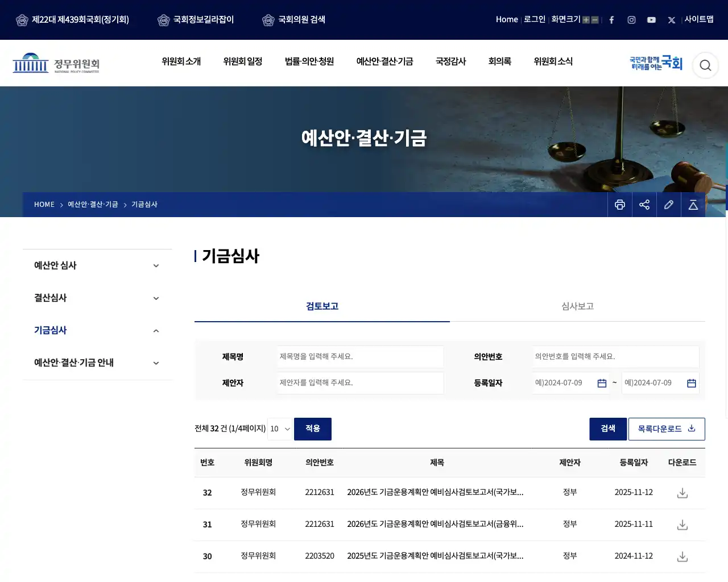Viewport: 728px width, 582px height.
Task: Click the 검색 search button
Action: click(608, 429)
